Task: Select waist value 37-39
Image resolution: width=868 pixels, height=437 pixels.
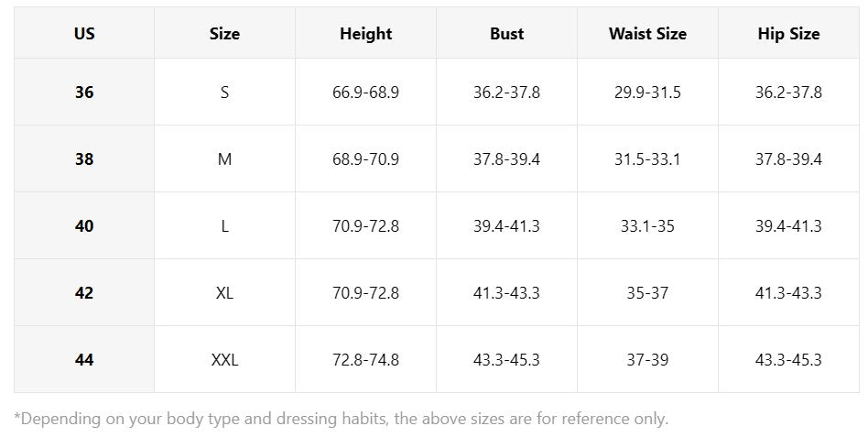Action: pos(647,359)
